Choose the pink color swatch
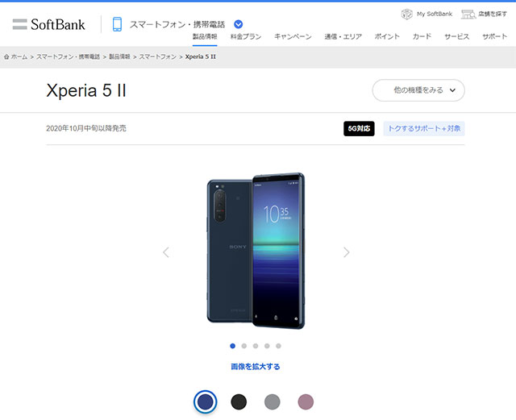Viewport: 516px width, 420px height. point(306,402)
